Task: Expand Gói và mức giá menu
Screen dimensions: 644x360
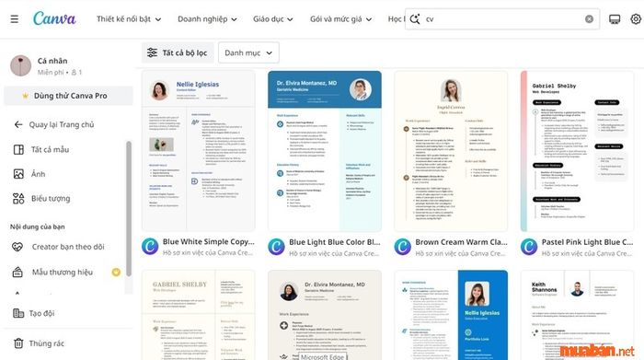Action: click(x=340, y=19)
